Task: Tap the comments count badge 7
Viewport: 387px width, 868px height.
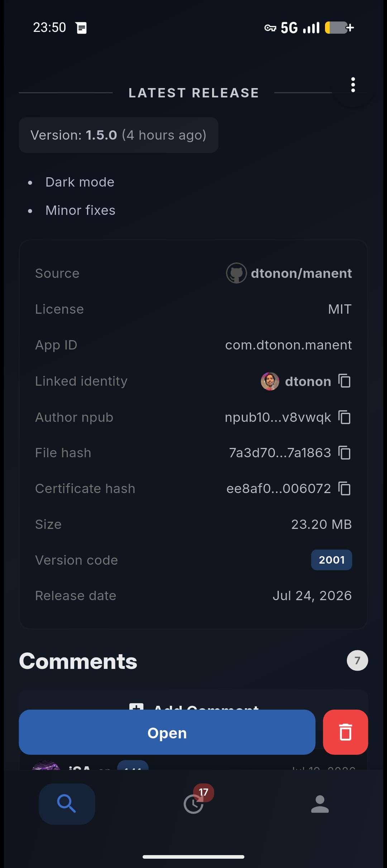Action: click(357, 660)
